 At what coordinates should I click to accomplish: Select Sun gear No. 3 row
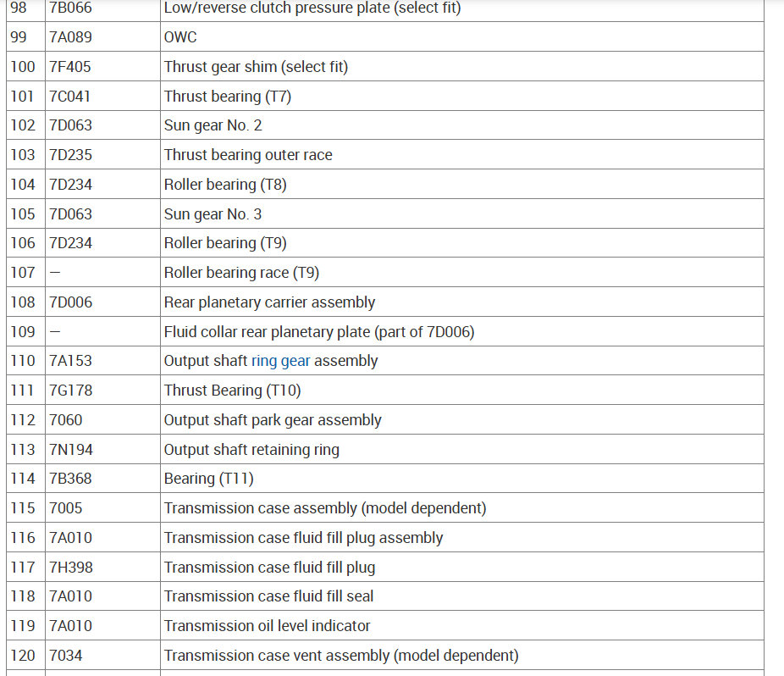(213, 214)
